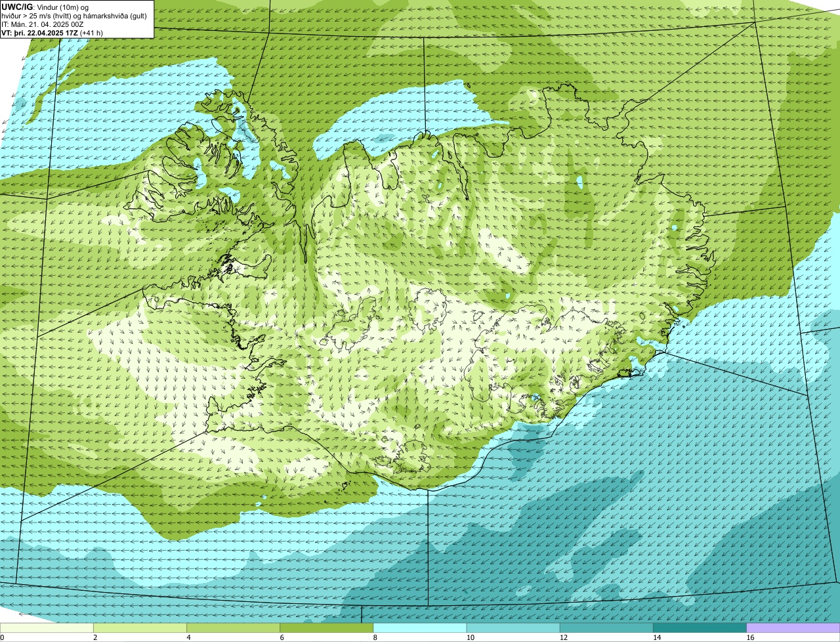Image resolution: width=840 pixels, height=642 pixels.
Task: Click the light green 2–4 legend swatch
Action: click(140, 628)
